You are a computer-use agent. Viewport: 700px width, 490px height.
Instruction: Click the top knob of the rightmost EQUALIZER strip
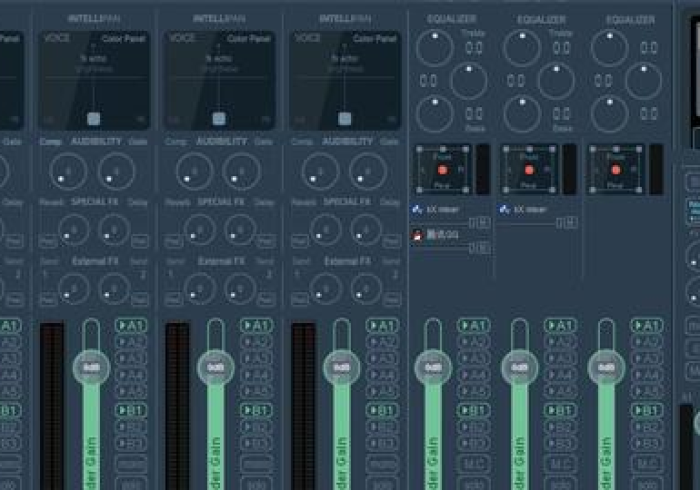[x=609, y=47]
